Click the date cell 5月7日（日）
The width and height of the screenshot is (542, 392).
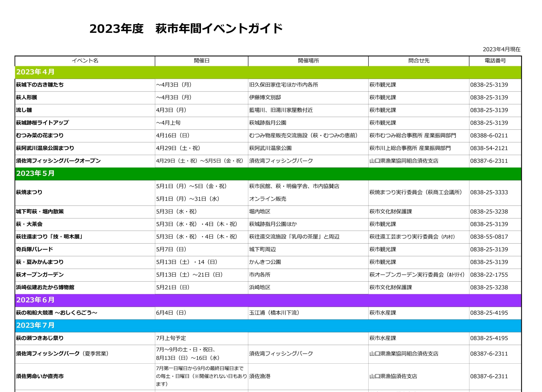[x=171, y=249]
